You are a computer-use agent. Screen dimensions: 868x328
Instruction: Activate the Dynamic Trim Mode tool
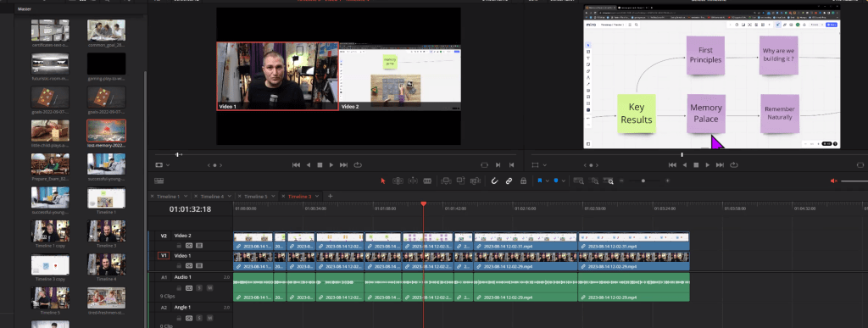413,181
